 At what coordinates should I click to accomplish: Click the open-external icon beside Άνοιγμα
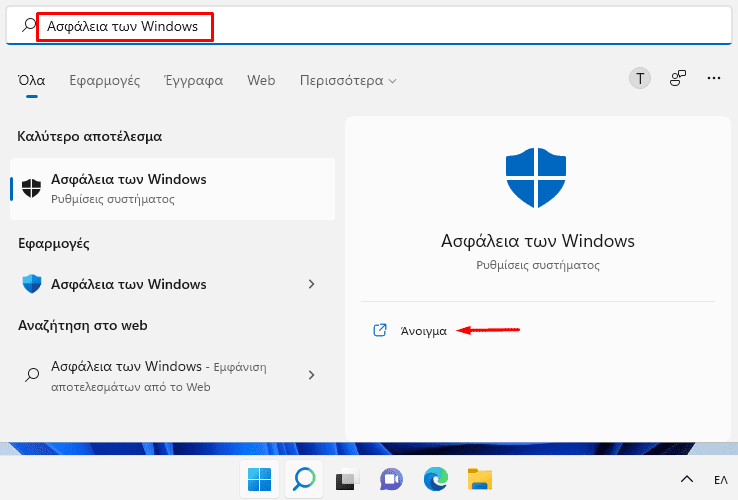pos(380,330)
